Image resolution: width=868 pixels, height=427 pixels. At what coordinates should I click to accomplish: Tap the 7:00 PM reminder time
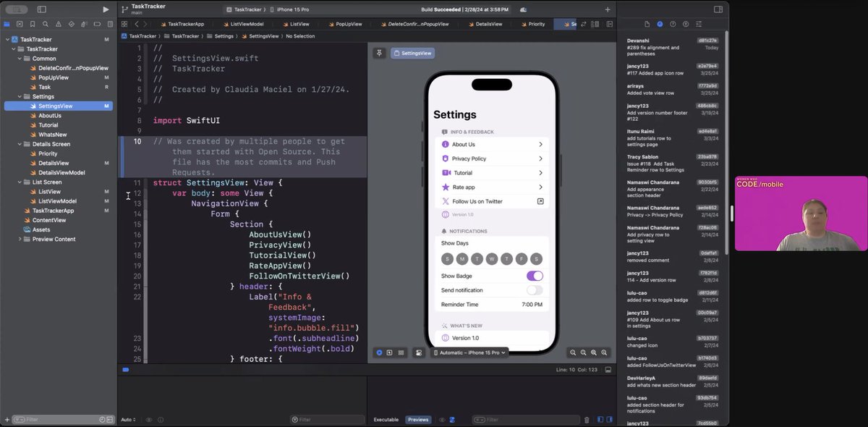pyautogui.click(x=532, y=305)
